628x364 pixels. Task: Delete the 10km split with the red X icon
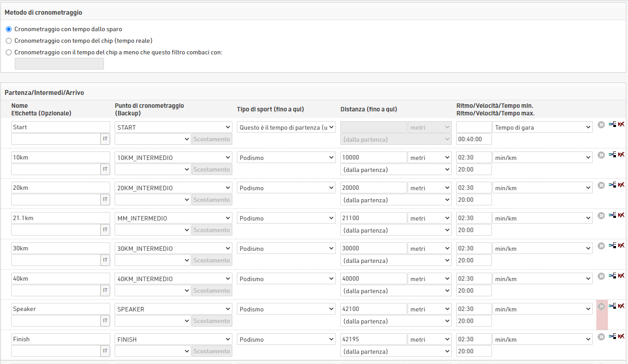pyautogui.click(x=621, y=155)
